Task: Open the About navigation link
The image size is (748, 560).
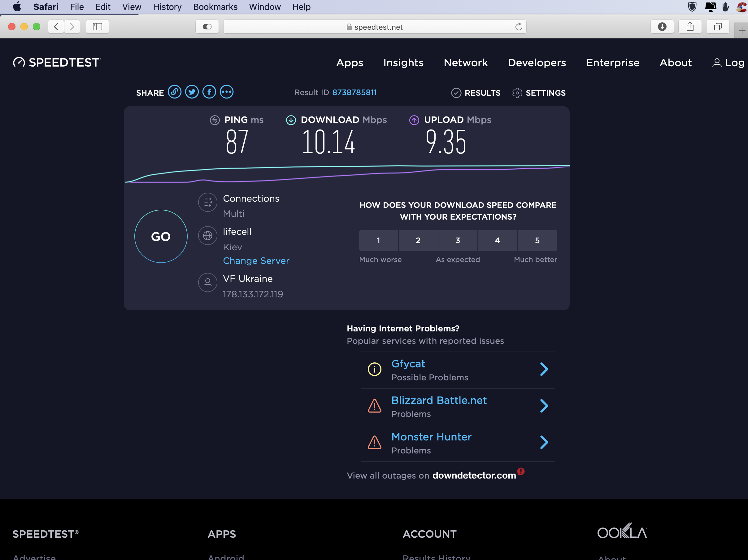Action: pos(676,63)
